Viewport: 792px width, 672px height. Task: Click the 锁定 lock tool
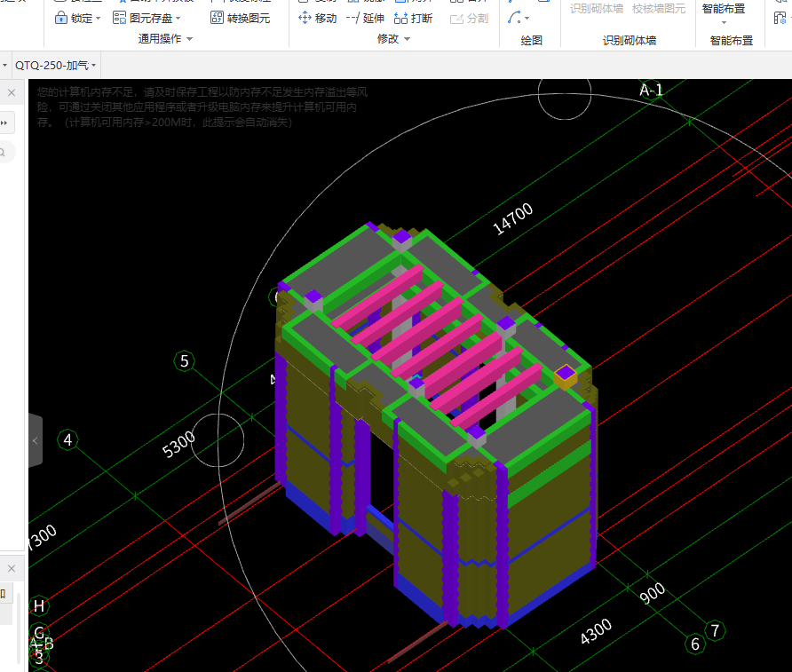tap(77, 18)
